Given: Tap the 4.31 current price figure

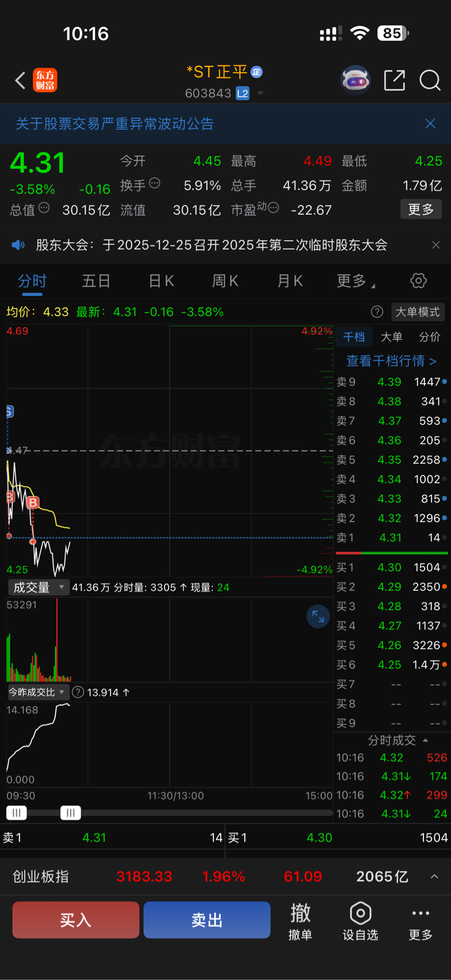Looking at the screenshot, I should [x=38, y=163].
